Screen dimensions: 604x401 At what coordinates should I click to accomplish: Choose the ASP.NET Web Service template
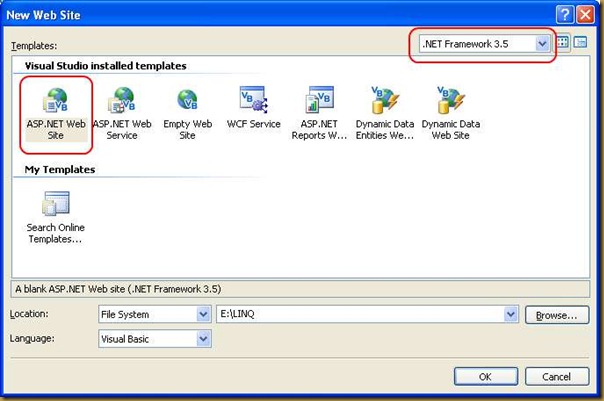(122, 114)
